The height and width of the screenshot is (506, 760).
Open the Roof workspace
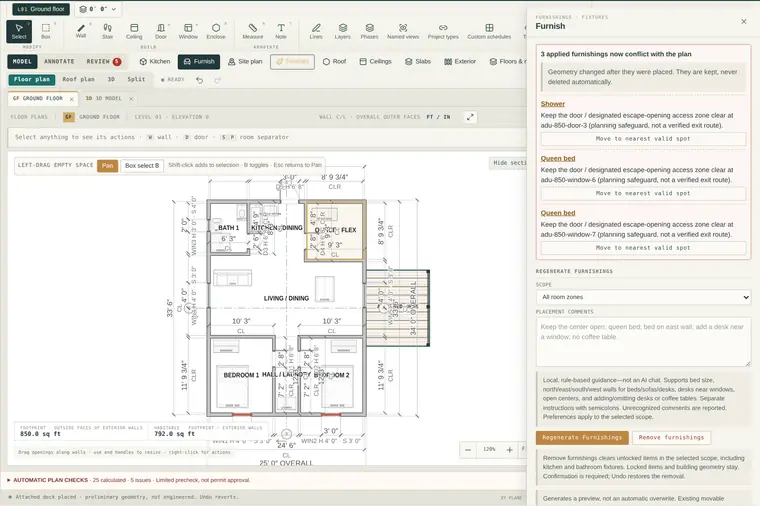334,62
